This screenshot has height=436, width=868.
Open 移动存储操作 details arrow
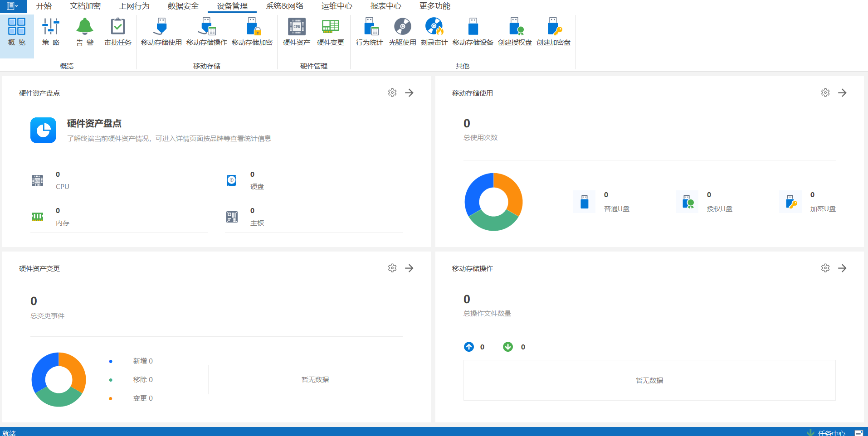842,268
